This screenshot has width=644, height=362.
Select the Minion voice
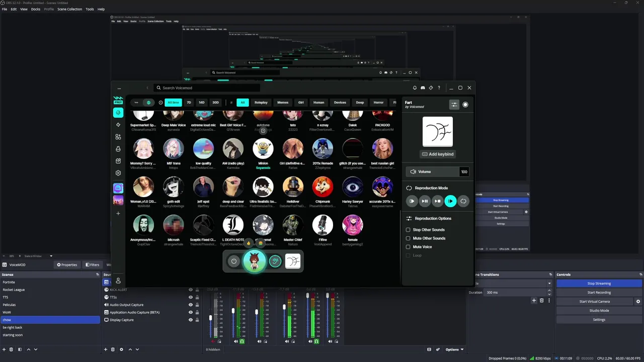point(263,149)
